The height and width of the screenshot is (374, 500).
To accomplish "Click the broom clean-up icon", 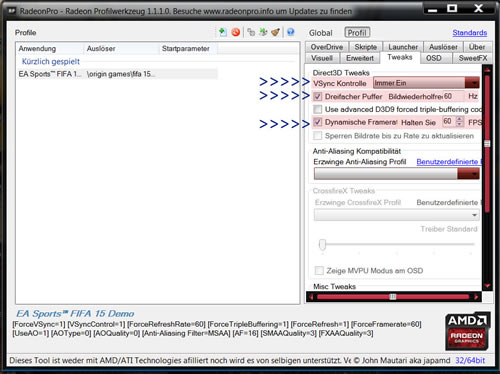I will pos(276,32).
